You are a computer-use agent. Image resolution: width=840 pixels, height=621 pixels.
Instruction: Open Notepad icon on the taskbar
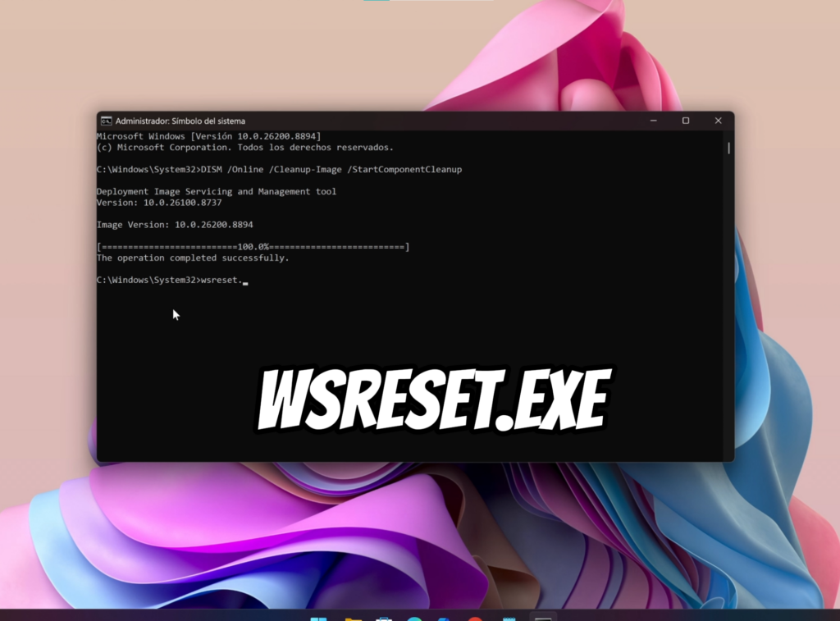coord(509,619)
